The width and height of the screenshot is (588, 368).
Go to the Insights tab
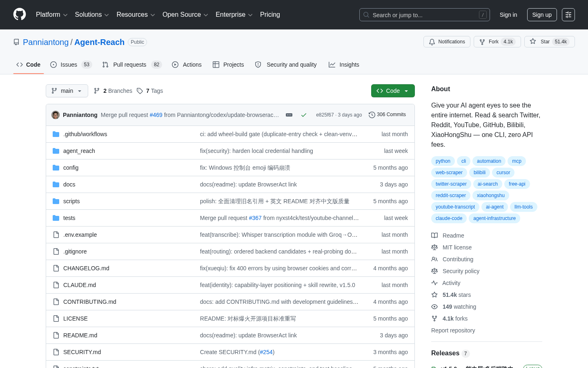(344, 65)
